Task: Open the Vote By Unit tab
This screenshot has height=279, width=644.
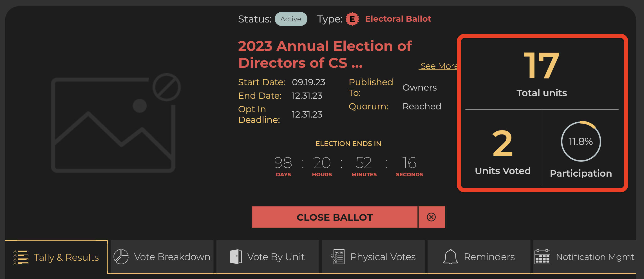Action: pyautogui.click(x=268, y=257)
